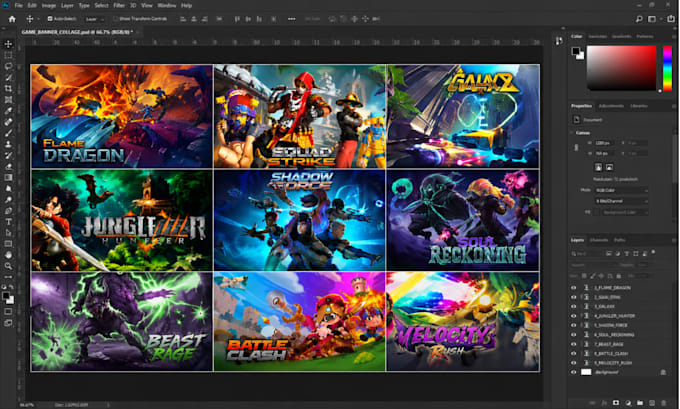Select the Clone Stamp tool

coord(8,144)
